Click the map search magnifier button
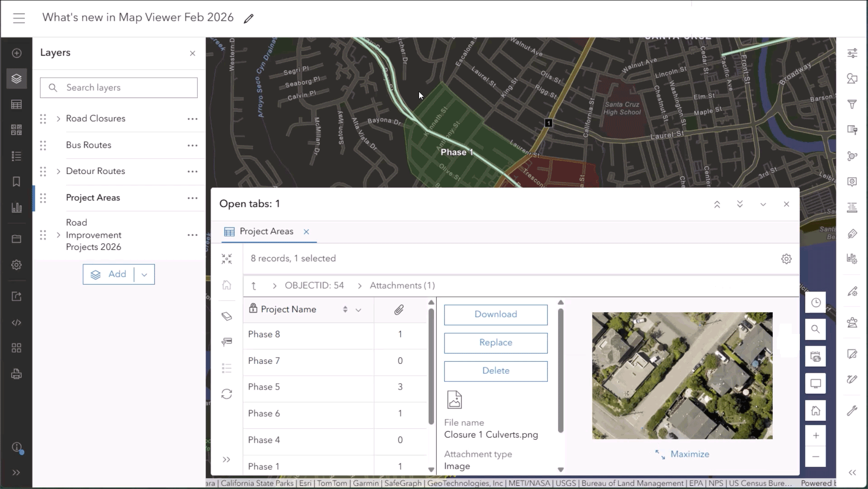 (815, 329)
